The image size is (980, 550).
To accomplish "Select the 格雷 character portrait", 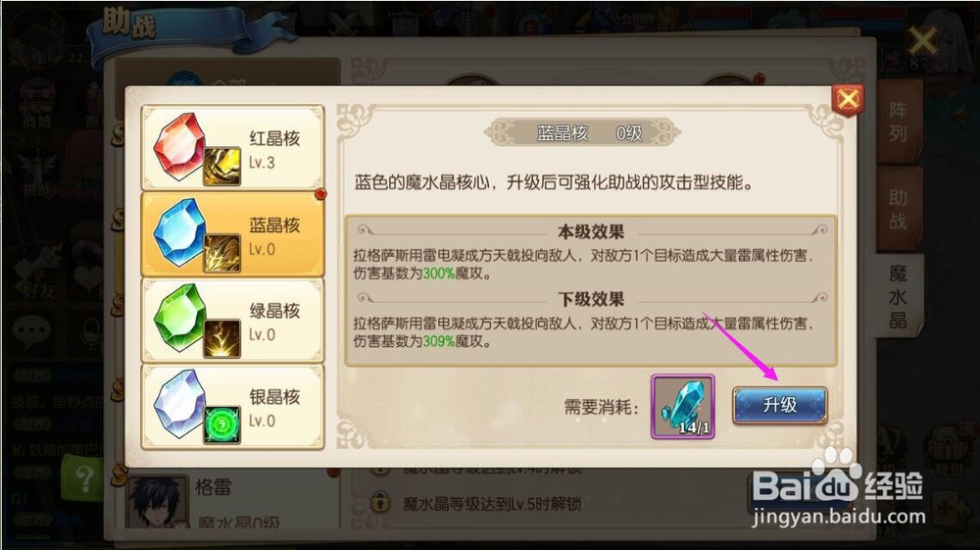I will click(157, 503).
